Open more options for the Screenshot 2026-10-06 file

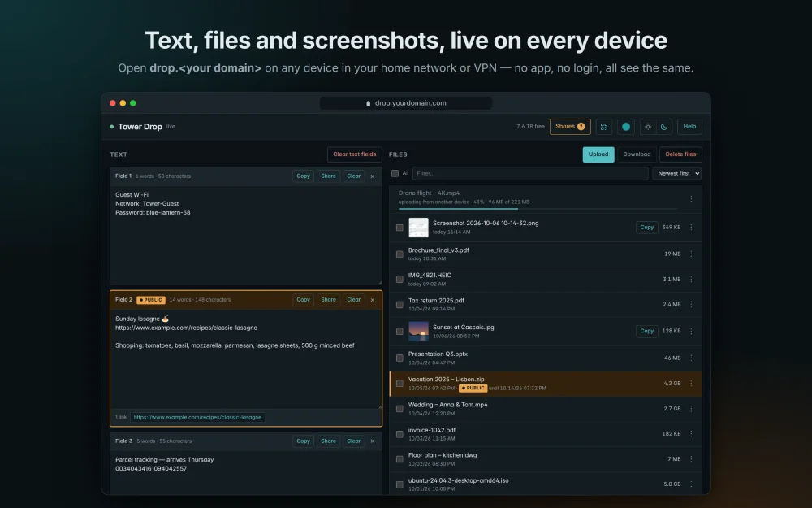tap(691, 227)
